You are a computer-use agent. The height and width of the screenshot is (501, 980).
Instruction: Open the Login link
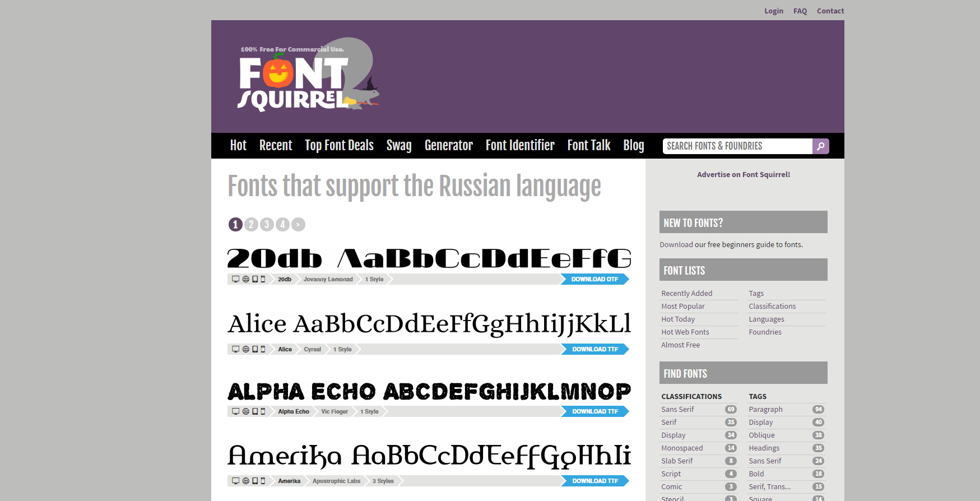(x=773, y=11)
